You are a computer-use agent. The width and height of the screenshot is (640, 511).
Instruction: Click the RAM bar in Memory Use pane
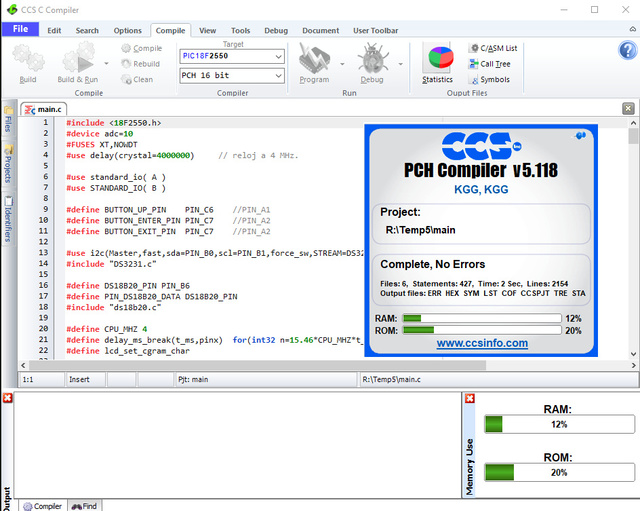point(560,424)
